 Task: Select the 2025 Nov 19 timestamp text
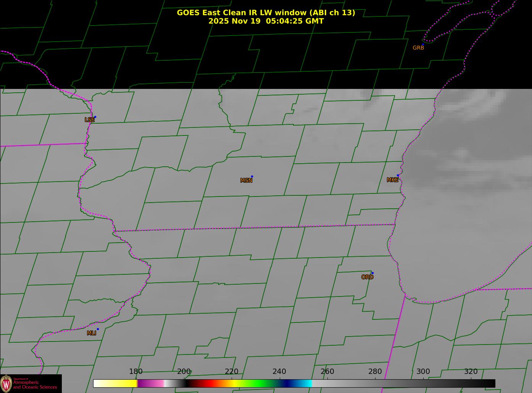tap(266, 21)
